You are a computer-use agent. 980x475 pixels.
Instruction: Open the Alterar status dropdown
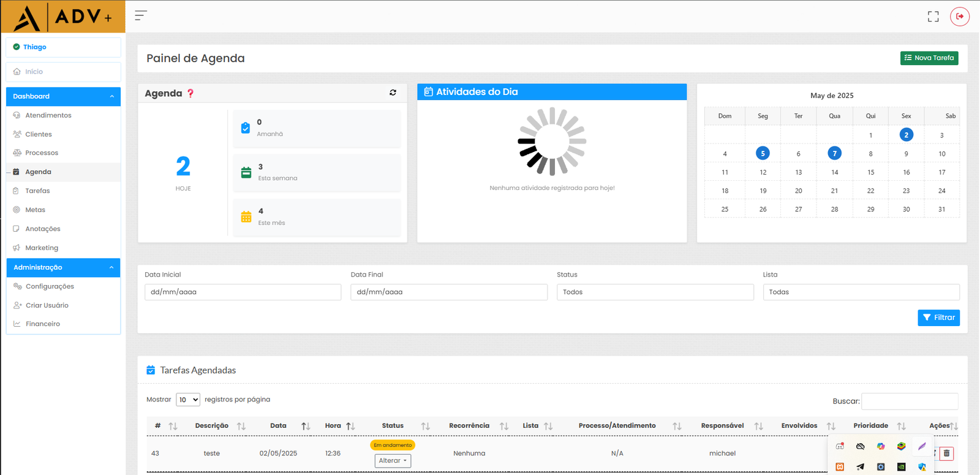pos(393,461)
